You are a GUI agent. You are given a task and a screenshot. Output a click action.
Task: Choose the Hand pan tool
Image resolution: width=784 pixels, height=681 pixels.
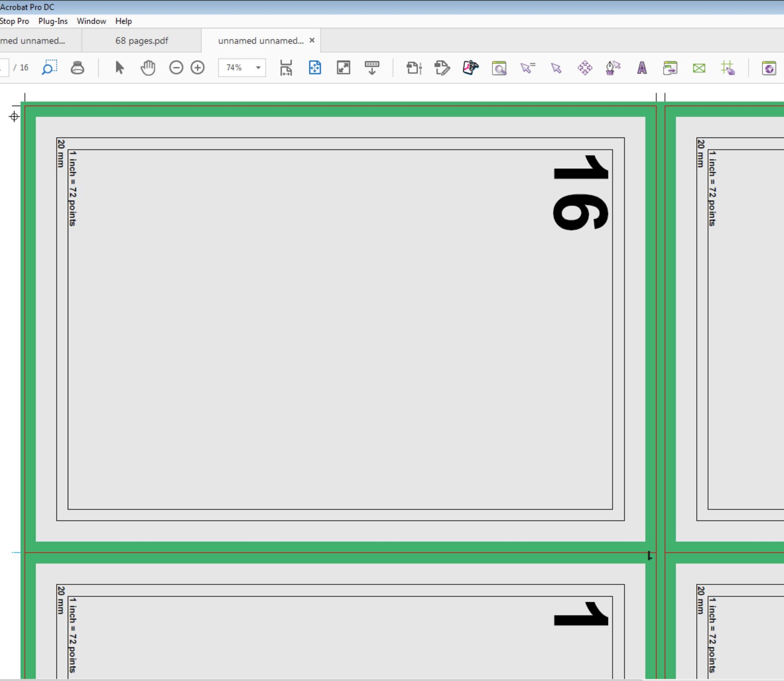(148, 67)
